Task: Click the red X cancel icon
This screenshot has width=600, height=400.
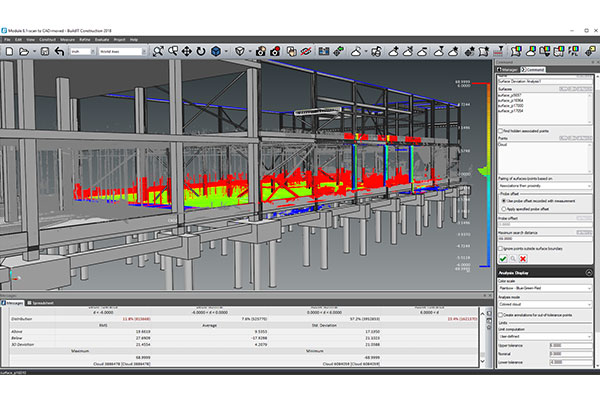Action: coord(524,258)
